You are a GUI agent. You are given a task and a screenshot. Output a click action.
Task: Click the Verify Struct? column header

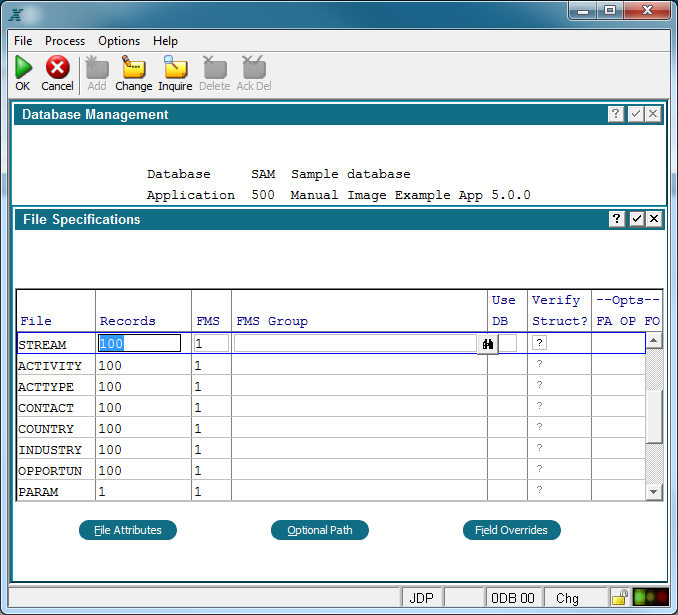pyautogui.click(x=559, y=311)
